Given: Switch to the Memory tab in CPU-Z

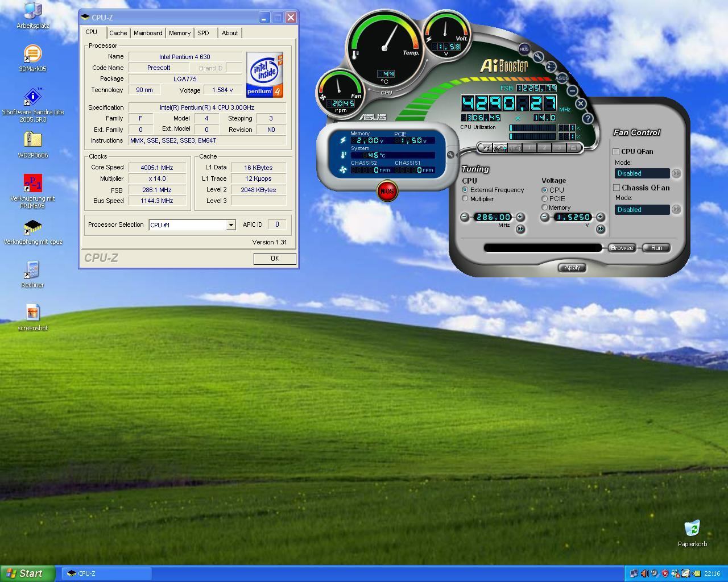Looking at the screenshot, I should 180,33.
